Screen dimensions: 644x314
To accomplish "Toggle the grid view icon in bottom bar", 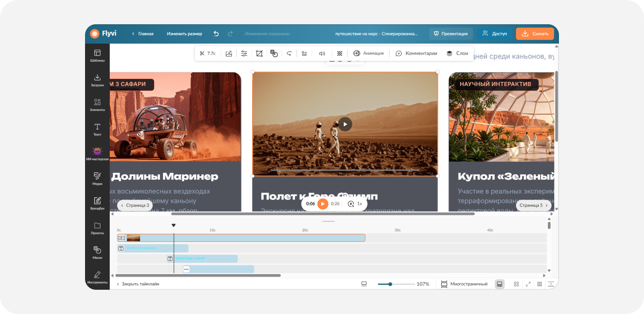I will (516, 284).
